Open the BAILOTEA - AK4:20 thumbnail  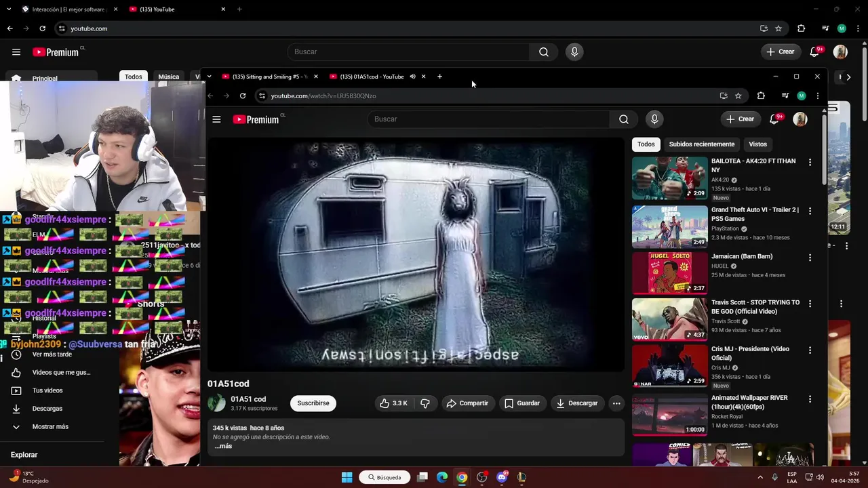(669, 178)
